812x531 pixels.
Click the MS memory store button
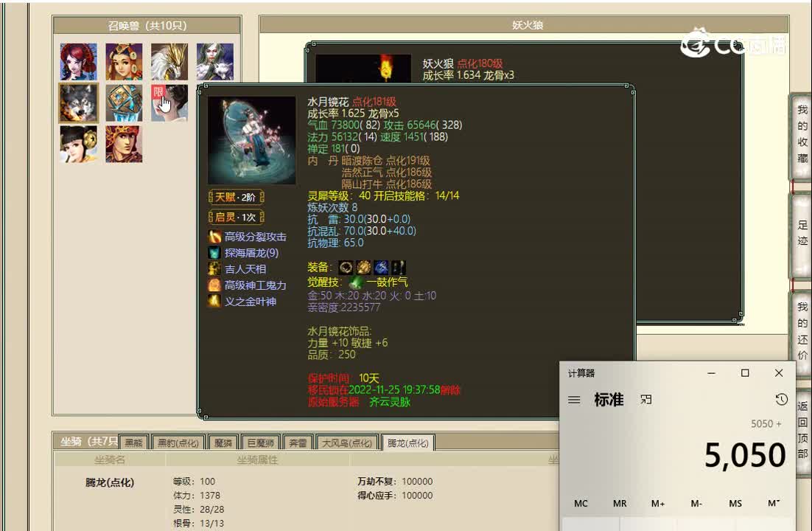pos(735,503)
